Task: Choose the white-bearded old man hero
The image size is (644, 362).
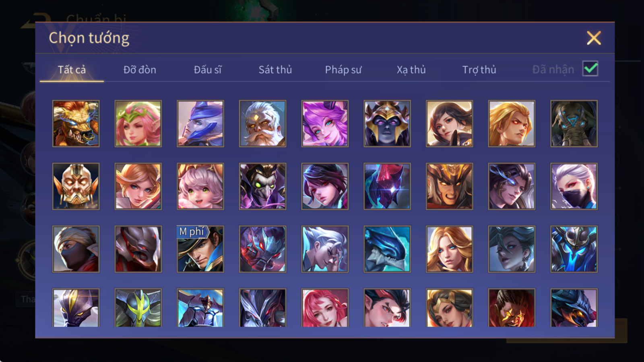Action: (262, 123)
